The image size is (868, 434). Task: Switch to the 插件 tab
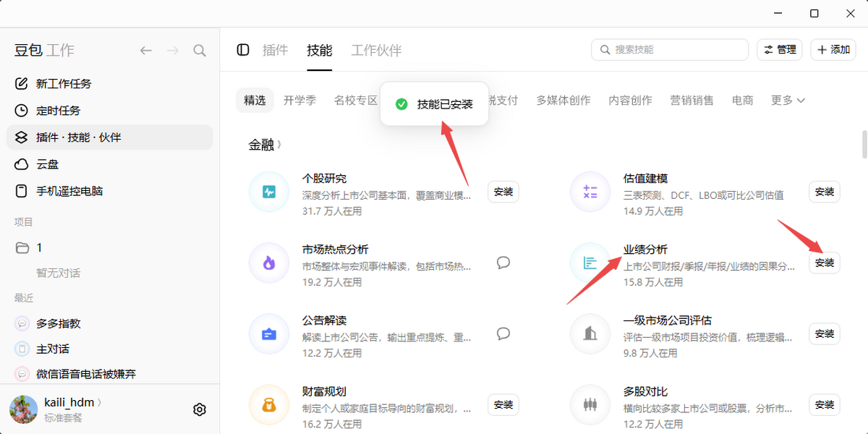point(275,50)
